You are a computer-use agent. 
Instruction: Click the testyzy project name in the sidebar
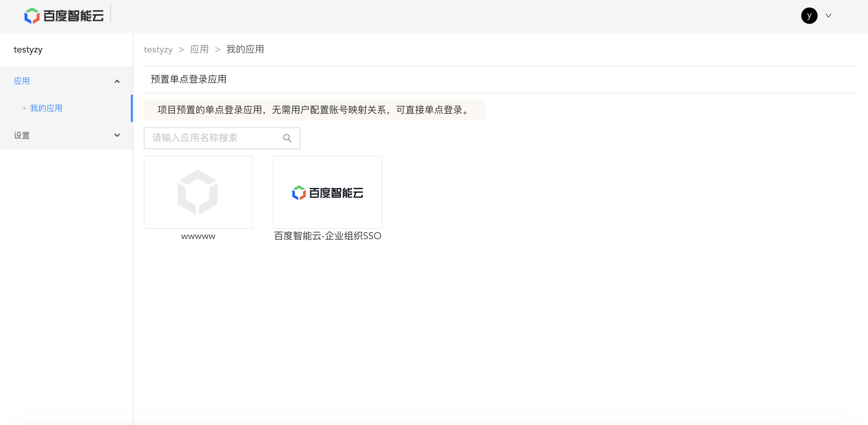pos(28,50)
